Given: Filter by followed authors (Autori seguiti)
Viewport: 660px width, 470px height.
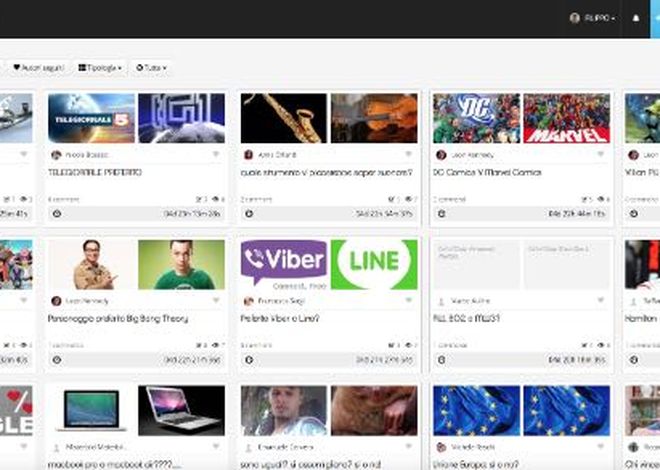Looking at the screenshot, I should click(39, 67).
